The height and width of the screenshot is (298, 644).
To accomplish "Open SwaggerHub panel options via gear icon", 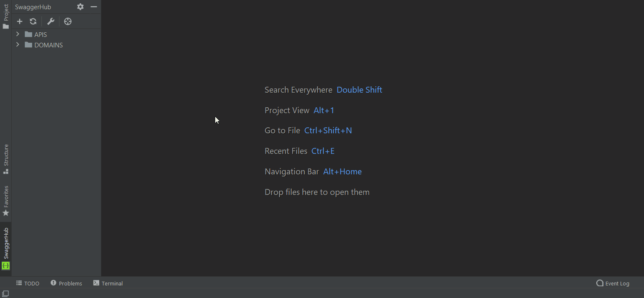I will pyautogui.click(x=80, y=7).
